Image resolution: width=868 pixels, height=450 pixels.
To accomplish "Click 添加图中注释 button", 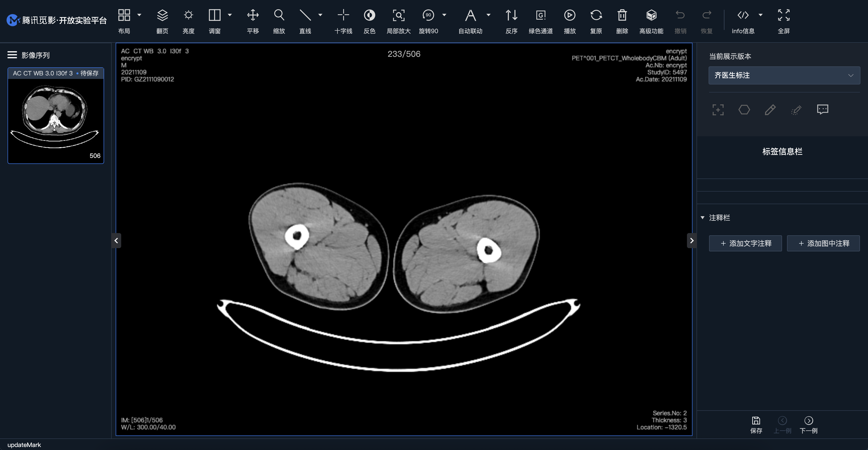I will (x=823, y=243).
